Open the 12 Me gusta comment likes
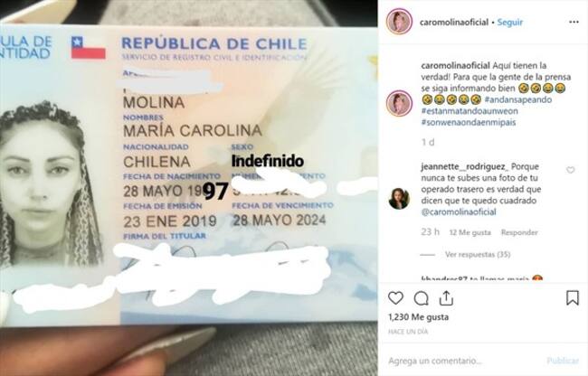Screen dimensions: 588x376 [x=469, y=232]
